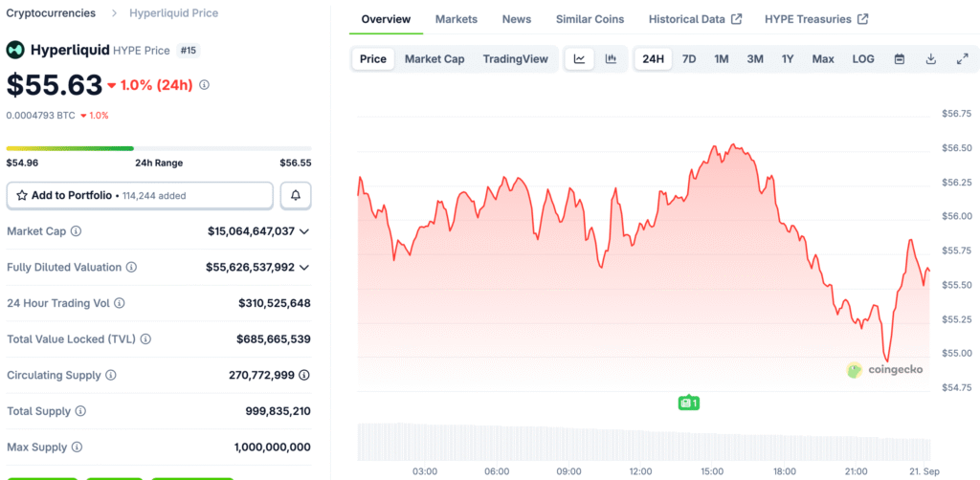Open the Similar Coins tab

(x=590, y=19)
